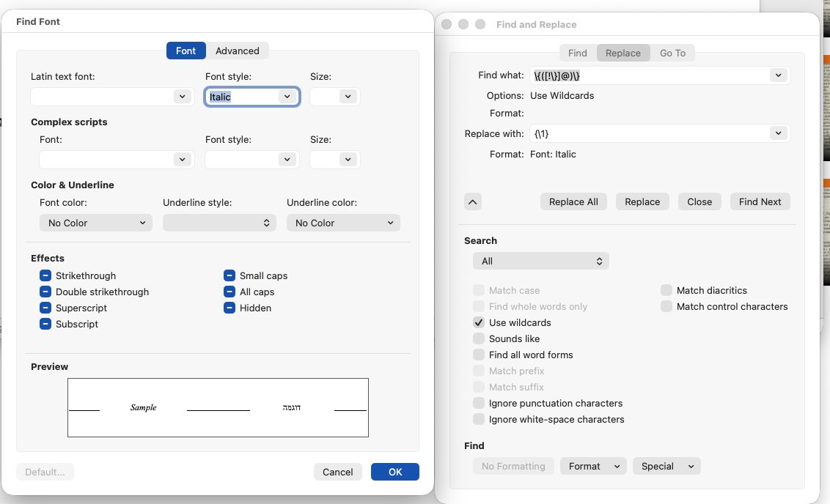Toggle the Hidden effect checkbox

pyautogui.click(x=229, y=308)
